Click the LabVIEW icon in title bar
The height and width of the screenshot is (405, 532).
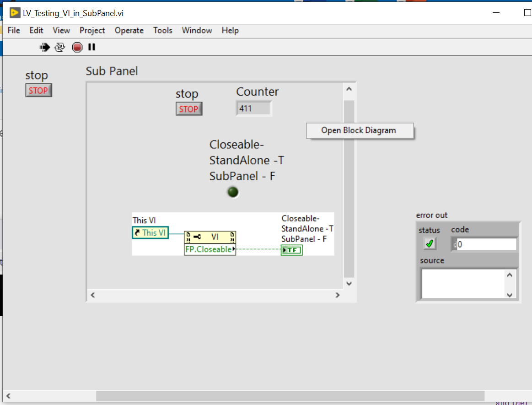pyautogui.click(x=15, y=13)
